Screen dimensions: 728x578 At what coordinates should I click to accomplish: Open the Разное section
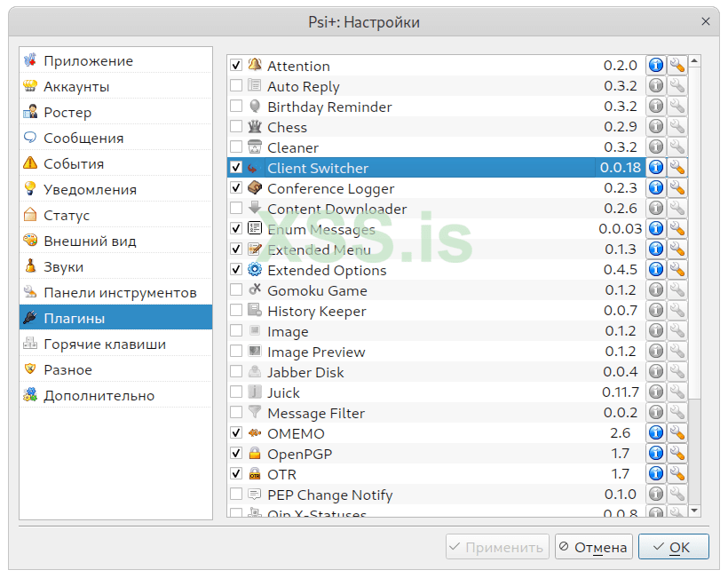point(115,369)
